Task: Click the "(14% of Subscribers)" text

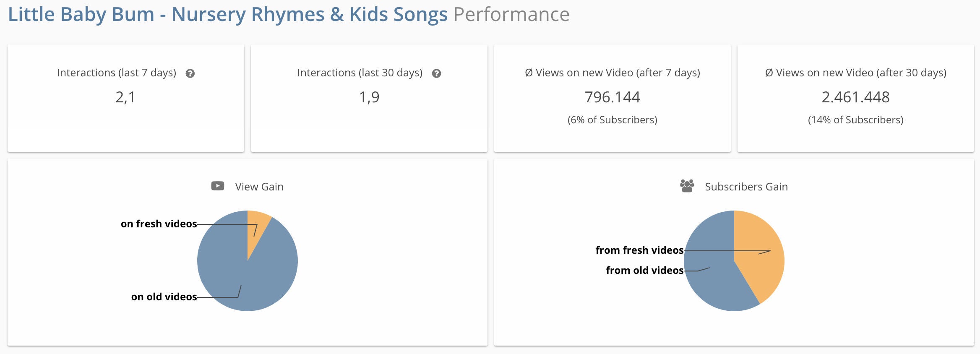Action: pos(855,120)
